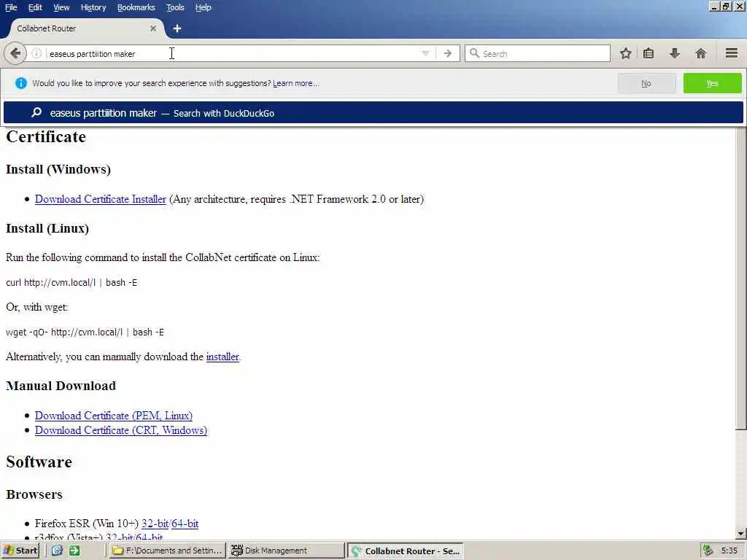Open the hamburger menu
The image size is (747, 560).
click(732, 52)
